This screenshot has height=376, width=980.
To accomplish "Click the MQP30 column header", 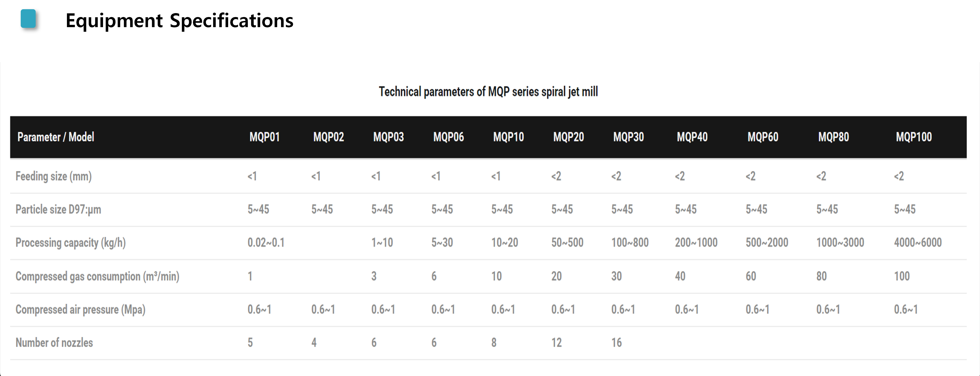I will (x=628, y=137).
